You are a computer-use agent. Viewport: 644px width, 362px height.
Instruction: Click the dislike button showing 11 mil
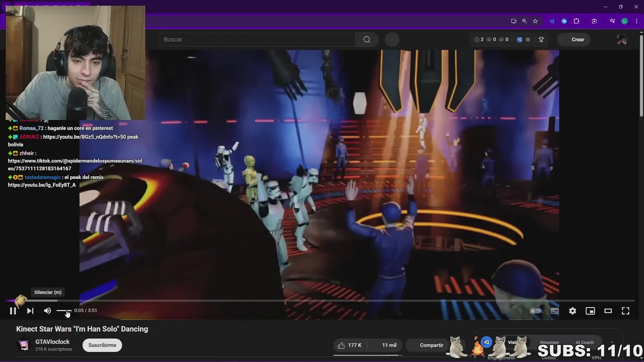click(385, 345)
